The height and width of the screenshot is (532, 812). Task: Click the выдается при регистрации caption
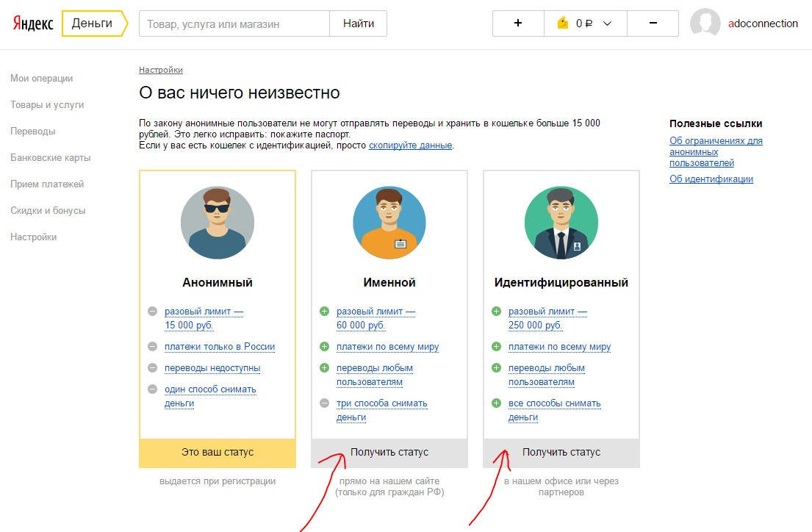click(x=218, y=481)
